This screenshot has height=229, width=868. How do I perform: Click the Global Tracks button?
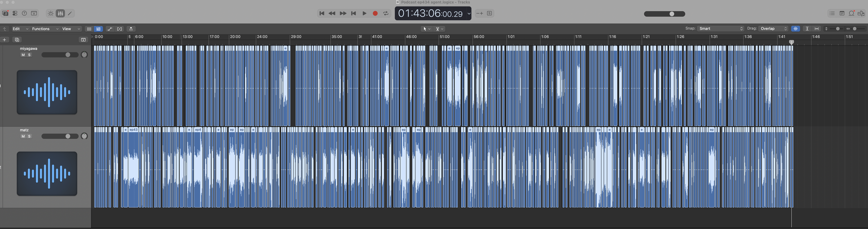(x=83, y=40)
